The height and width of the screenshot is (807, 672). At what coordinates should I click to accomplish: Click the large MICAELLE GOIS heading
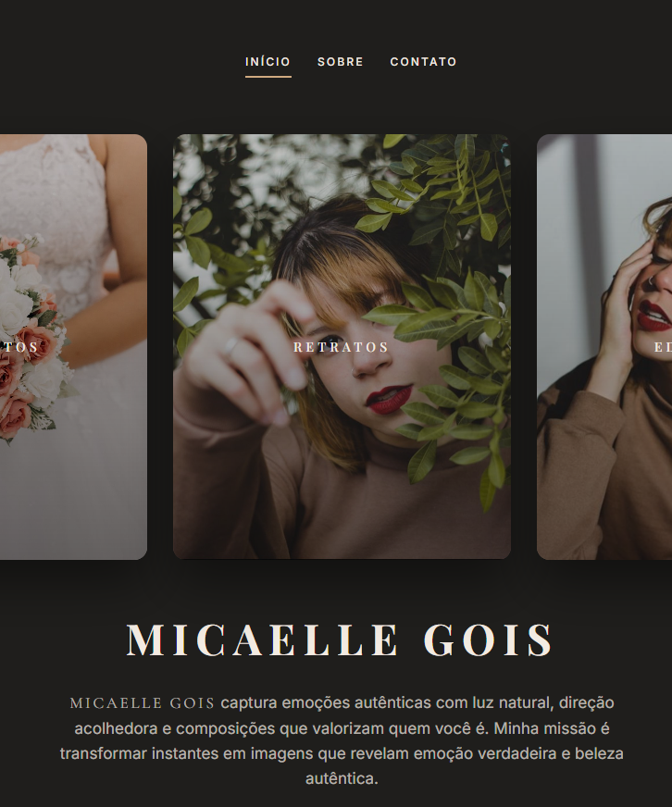pos(340,639)
